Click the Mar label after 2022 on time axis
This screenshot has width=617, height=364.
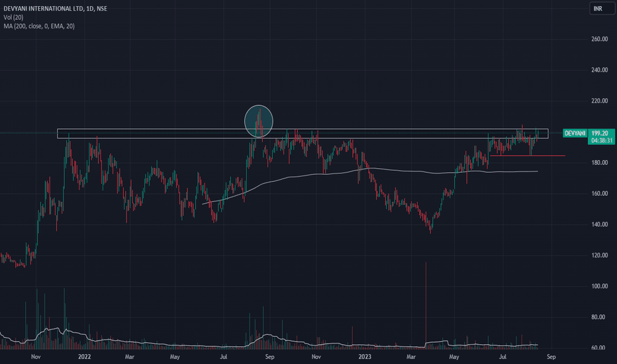point(130,357)
